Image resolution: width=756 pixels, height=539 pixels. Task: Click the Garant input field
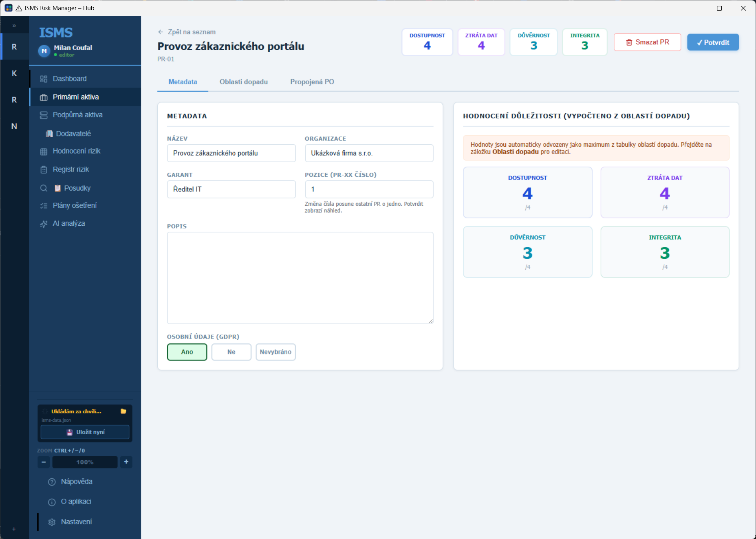pyautogui.click(x=231, y=189)
